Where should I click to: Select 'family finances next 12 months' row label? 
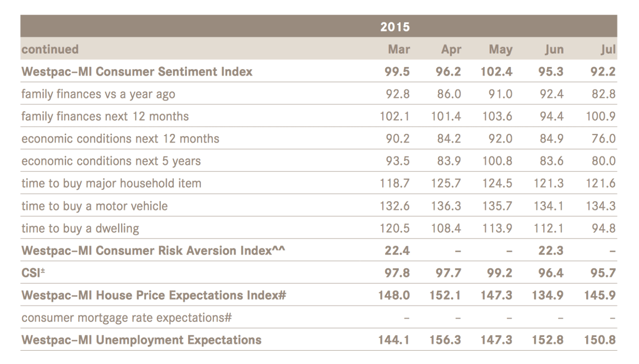tap(105, 116)
